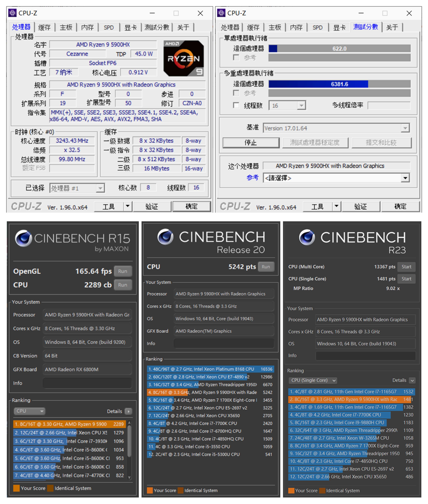This screenshot has width=428, height=504.
Task: Expand the 工具 arrow in right CPU-Z window
Action: (x=336, y=206)
